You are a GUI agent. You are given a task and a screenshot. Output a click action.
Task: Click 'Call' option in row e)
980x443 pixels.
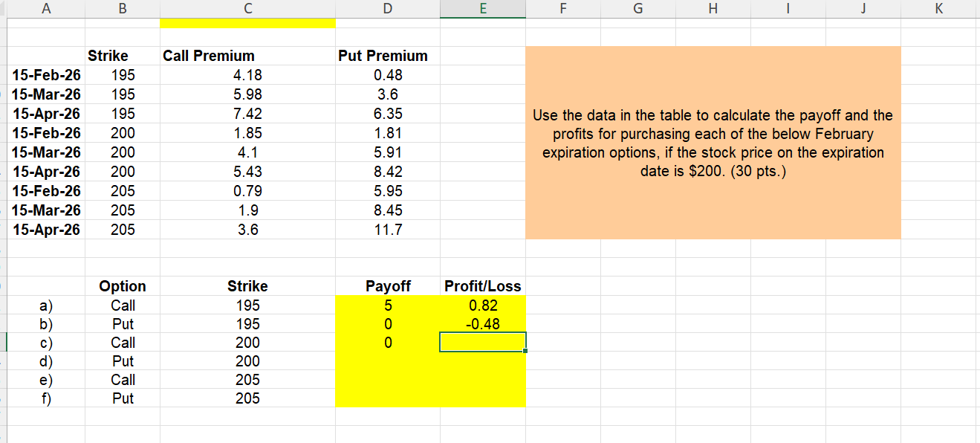(123, 379)
